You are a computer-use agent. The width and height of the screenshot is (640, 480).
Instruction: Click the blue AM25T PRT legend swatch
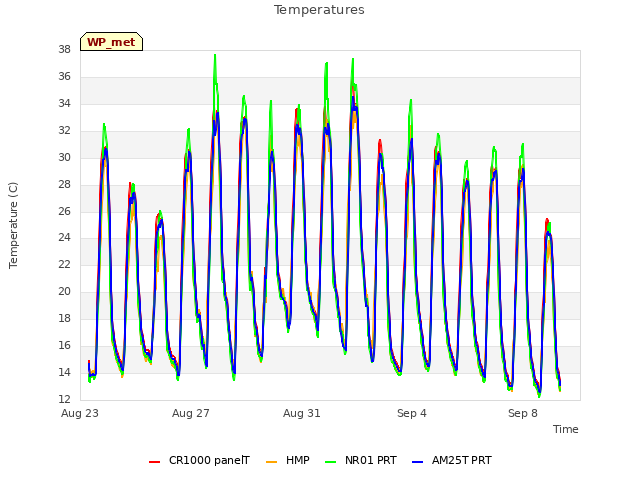(418, 461)
